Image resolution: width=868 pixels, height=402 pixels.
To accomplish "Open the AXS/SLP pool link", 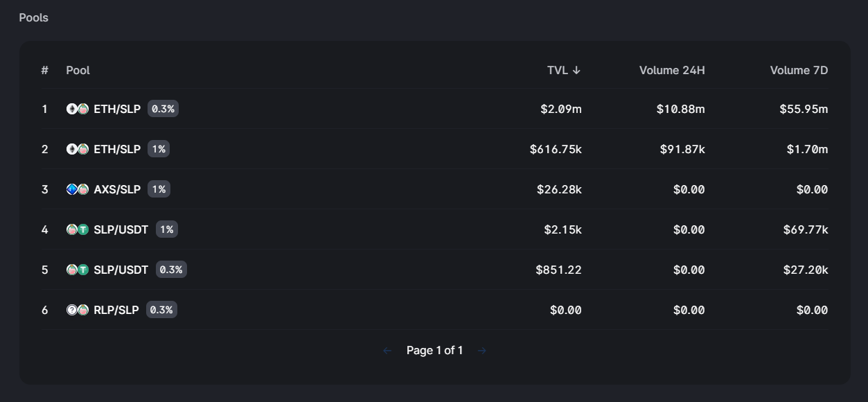I will tap(117, 189).
